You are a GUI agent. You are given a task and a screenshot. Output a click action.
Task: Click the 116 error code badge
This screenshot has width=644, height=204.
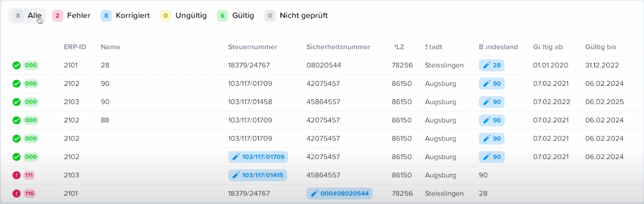pyautogui.click(x=29, y=193)
